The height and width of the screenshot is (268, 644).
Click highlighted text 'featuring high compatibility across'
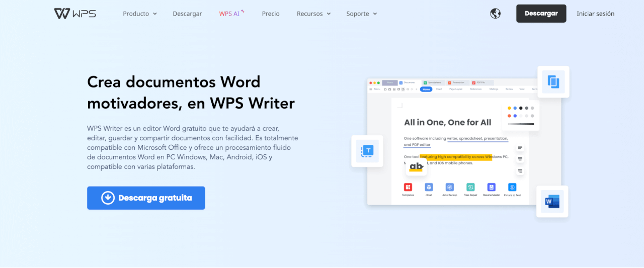click(452, 157)
